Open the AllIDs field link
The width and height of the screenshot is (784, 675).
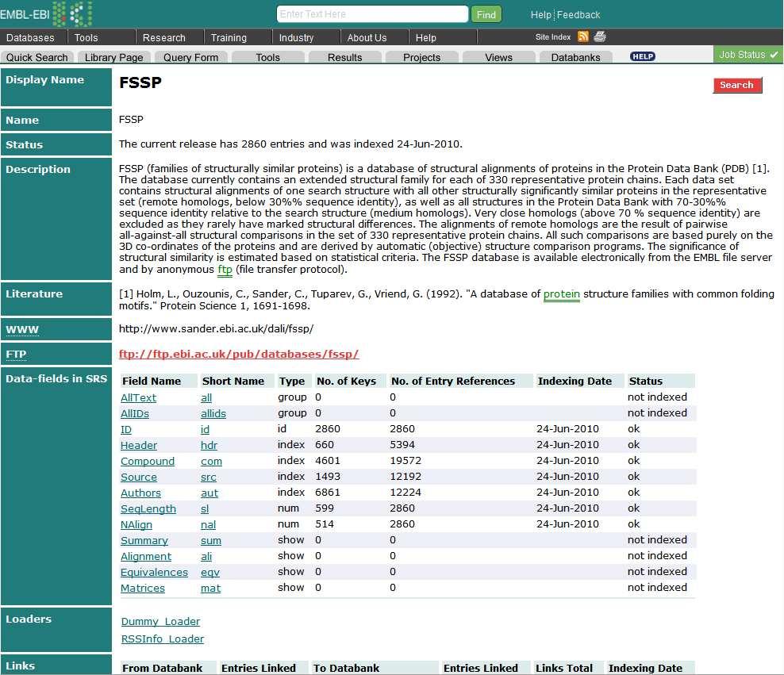[135, 414]
